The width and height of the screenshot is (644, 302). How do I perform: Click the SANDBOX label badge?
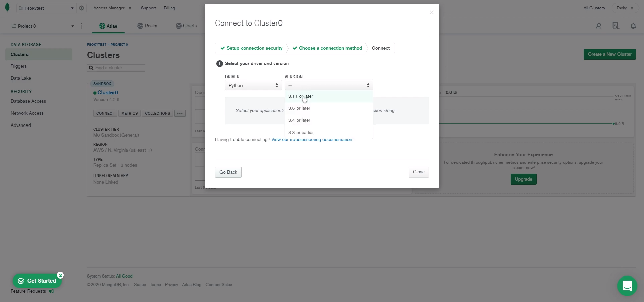(x=102, y=84)
